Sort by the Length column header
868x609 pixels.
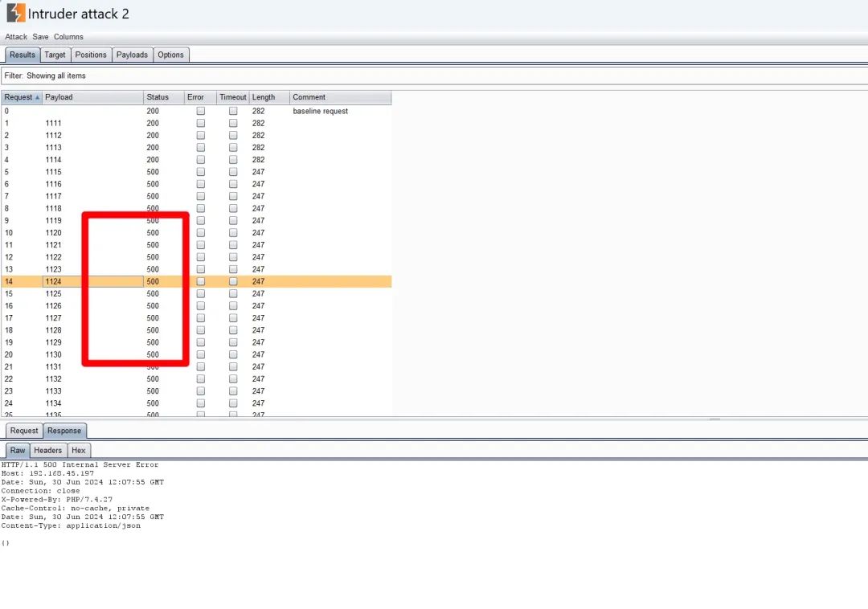[x=269, y=97]
